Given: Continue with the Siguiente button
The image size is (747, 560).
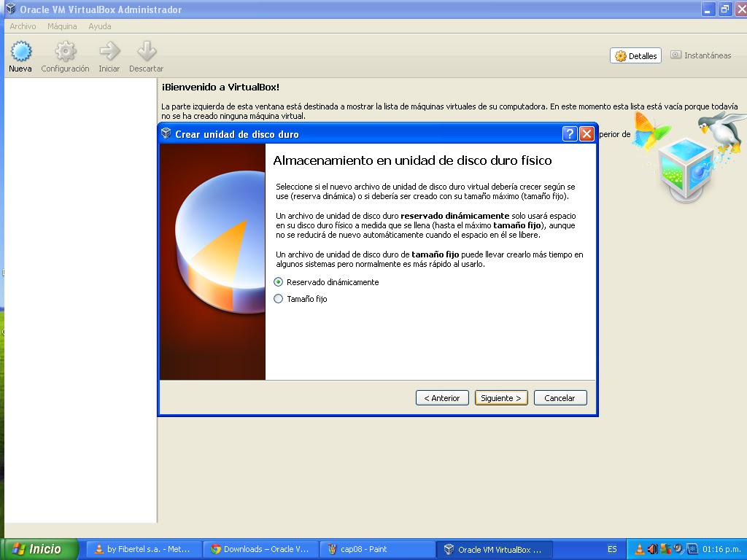Looking at the screenshot, I should 501,398.
